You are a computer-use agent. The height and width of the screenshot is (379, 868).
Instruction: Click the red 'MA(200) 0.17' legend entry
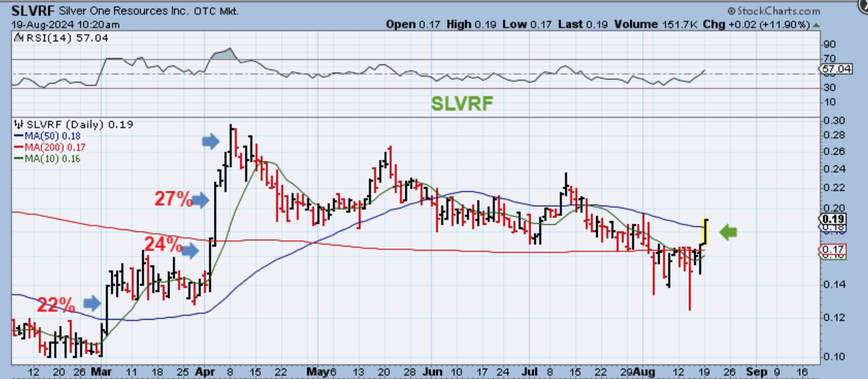click(x=50, y=147)
